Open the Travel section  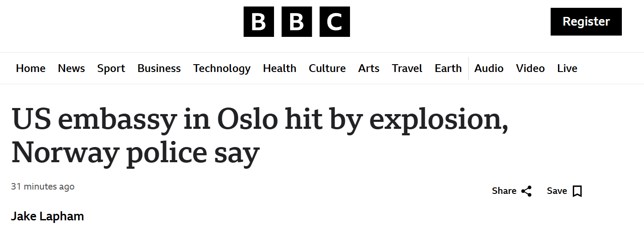[407, 69]
